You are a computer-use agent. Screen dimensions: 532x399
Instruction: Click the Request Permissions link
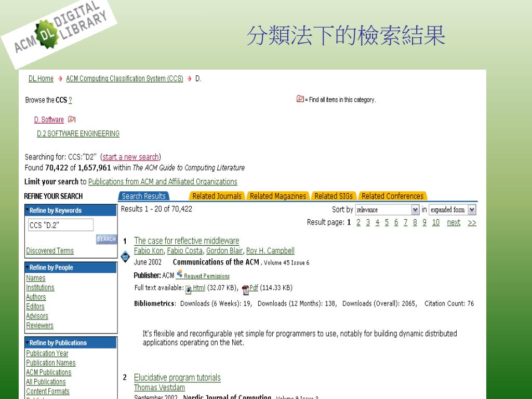207,276
